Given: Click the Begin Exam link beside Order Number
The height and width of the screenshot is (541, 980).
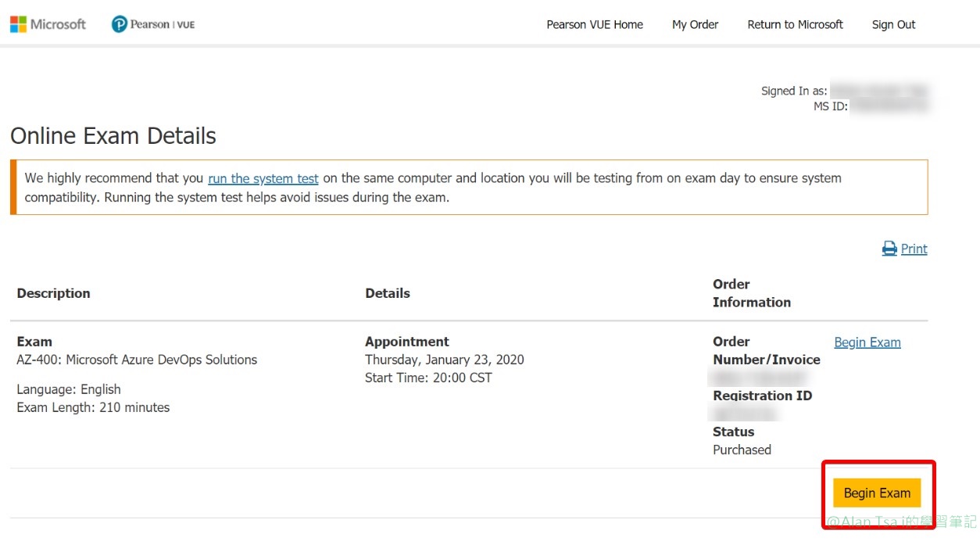Looking at the screenshot, I should (x=867, y=342).
